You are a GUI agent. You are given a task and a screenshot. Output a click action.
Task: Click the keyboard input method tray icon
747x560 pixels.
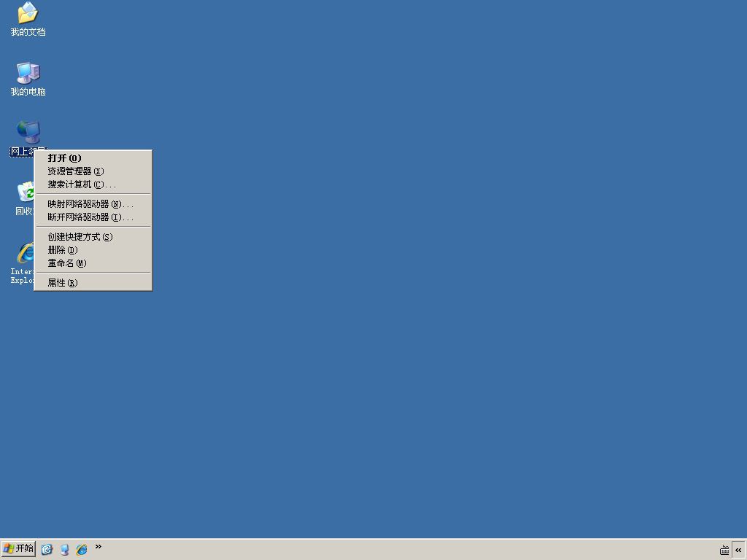(x=724, y=550)
